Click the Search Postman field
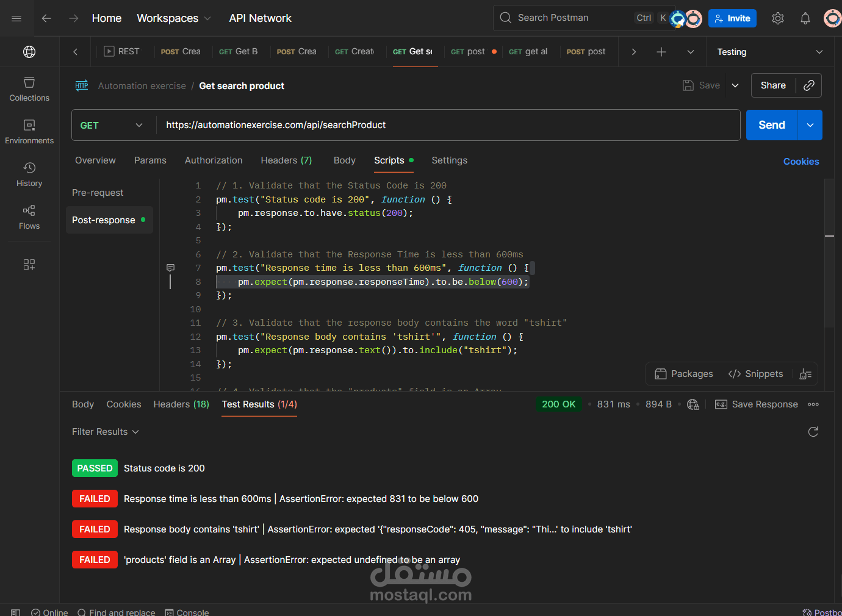 (x=584, y=18)
